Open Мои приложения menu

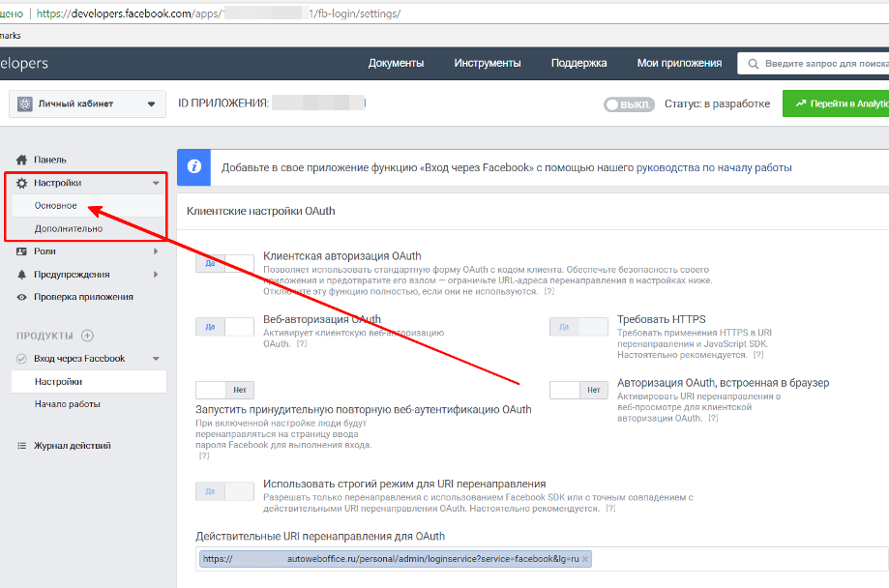point(679,64)
